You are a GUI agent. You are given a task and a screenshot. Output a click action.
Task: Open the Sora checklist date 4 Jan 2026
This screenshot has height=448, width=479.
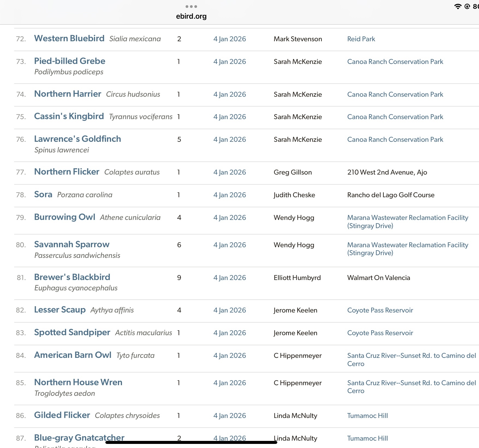tap(230, 195)
